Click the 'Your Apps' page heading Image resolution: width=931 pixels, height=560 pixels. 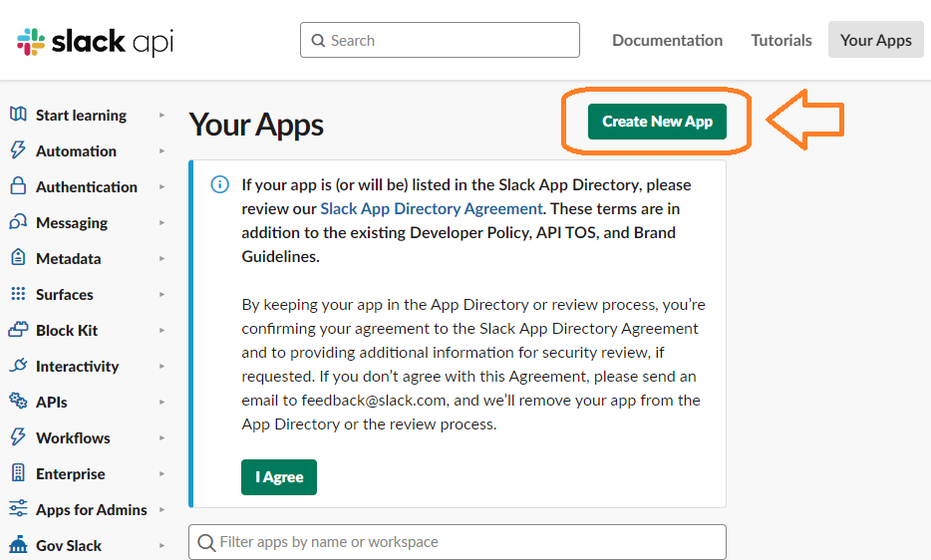[x=256, y=125]
